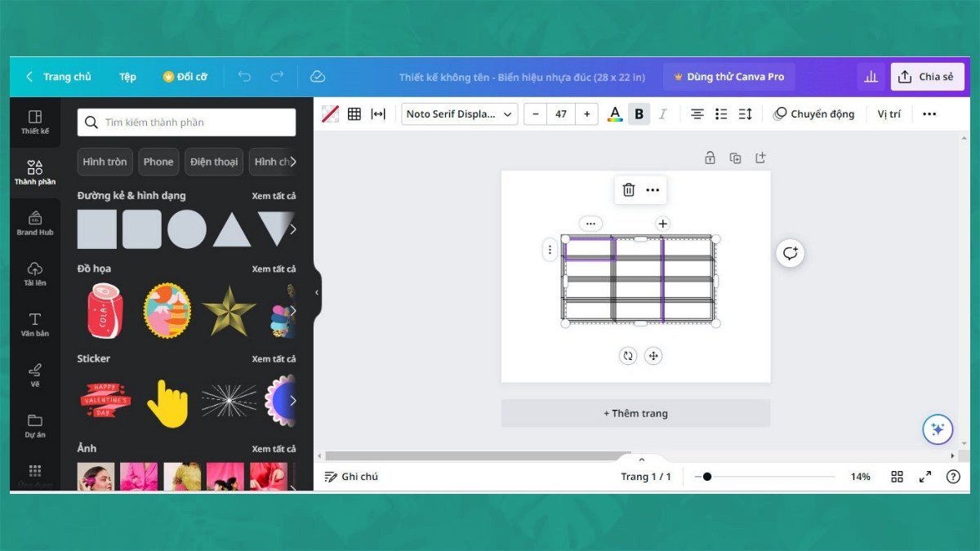
Task: Show more graphics in the Đồ họa row
Action: [x=293, y=311]
